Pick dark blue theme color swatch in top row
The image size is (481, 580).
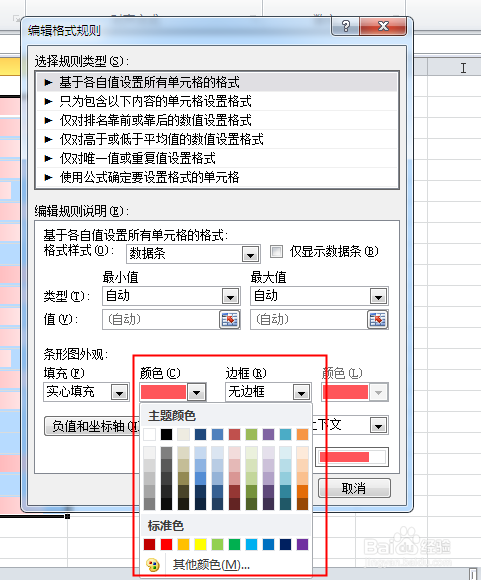coord(201,434)
